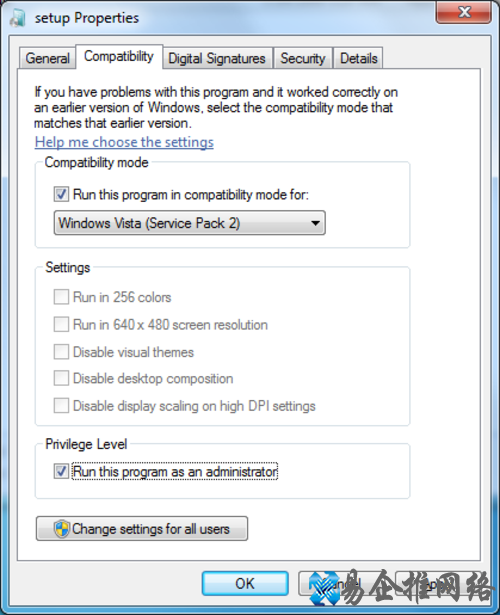Uncheck Run this program in compatibility mode
500x615 pixels.
pos(61,194)
